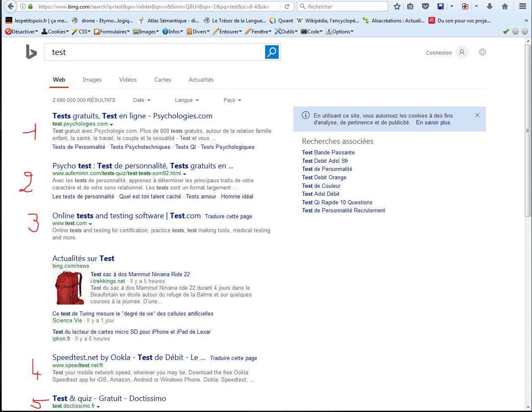Click the Bing logo
Image resolution: width=532 pixels, height=412 pixels.
tap(31, 52)
